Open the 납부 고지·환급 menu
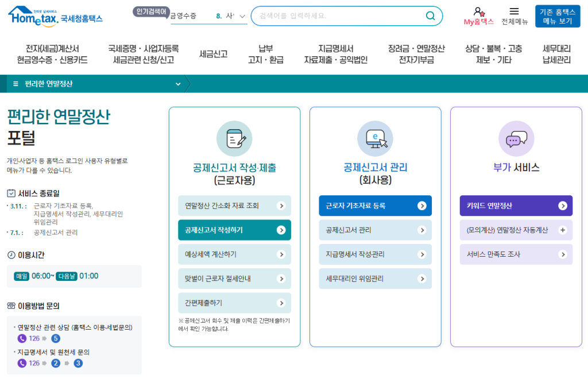Screen dimensions: 588x379 [265, 55]
